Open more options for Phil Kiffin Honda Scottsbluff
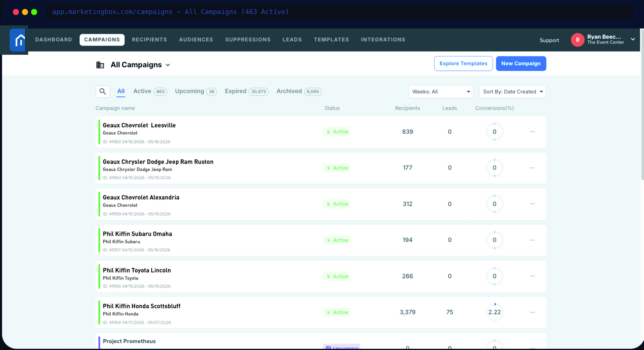Viewport: 644px width, 350px height. click(533, 312)
